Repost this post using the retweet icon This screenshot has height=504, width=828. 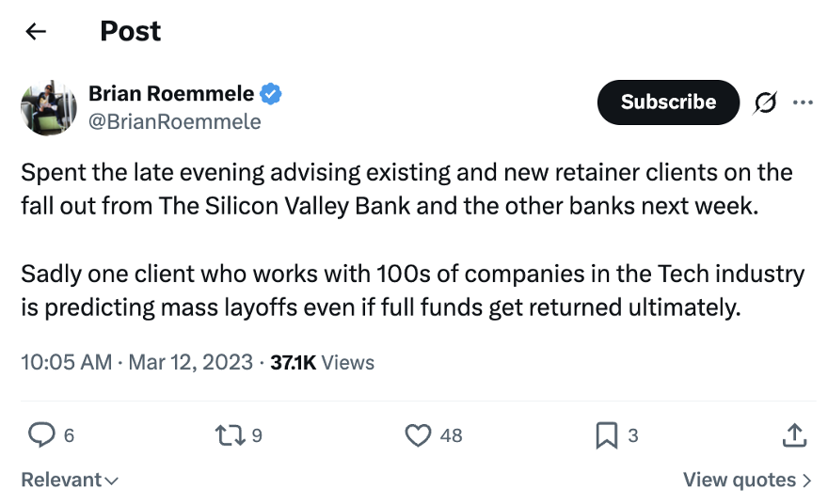pyautogui.click(x=228, y=434)
